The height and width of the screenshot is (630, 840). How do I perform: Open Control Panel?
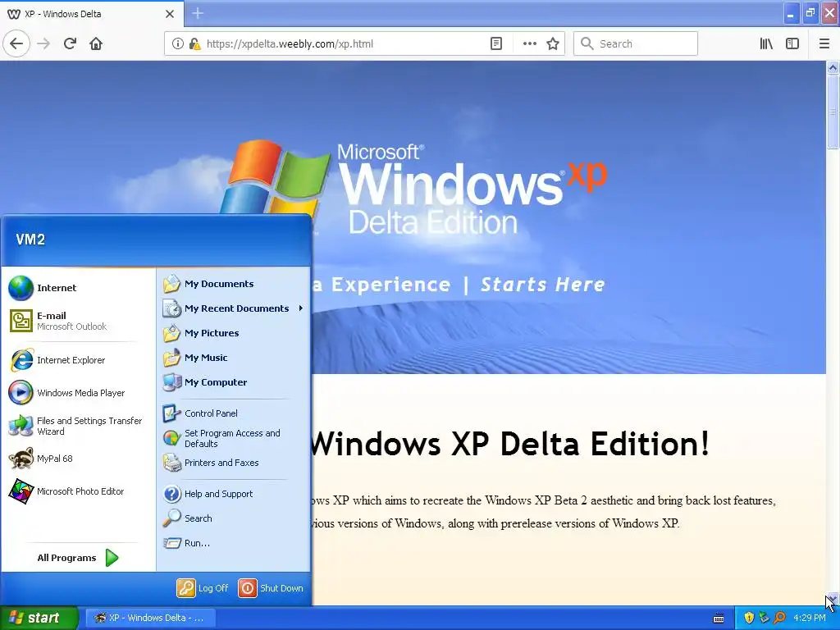[234, 413]
